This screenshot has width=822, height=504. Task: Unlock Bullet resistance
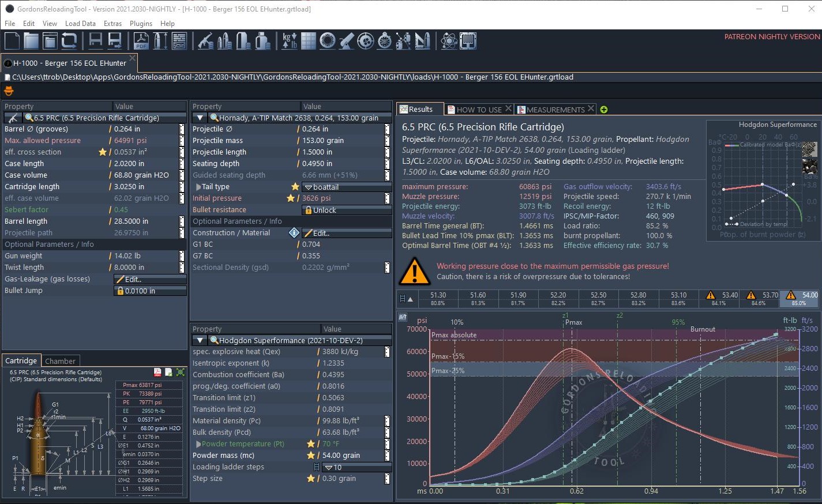click(347, 210)
